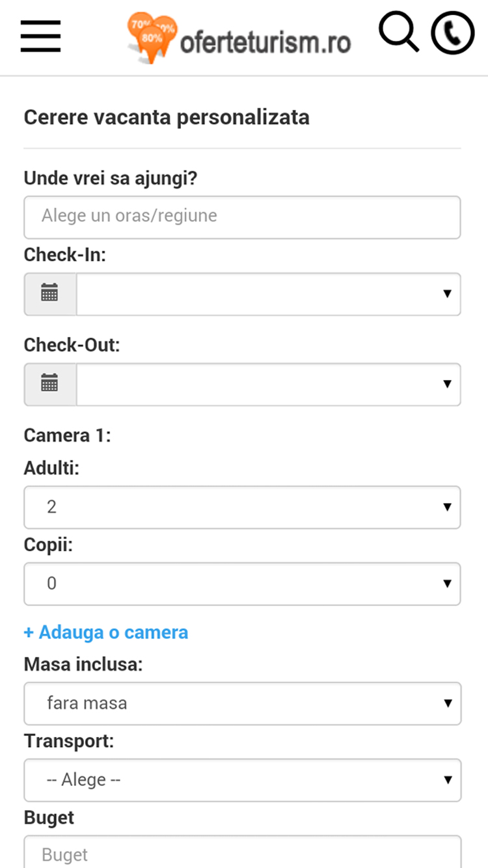Click the ofertetursim.ro logo
488x868 pixels.
[x=239, y=39]
